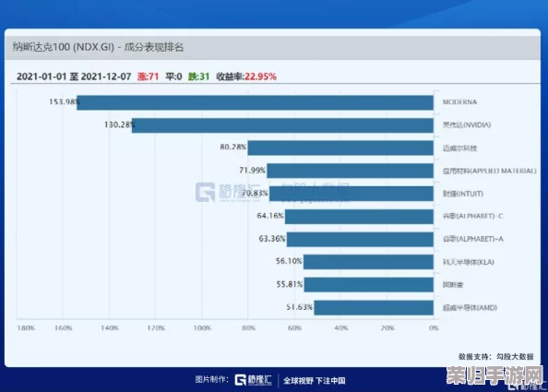The height and width of the screenshot is (392, 548).
Task: Click the 20% axis tick label
Action: 387,328
